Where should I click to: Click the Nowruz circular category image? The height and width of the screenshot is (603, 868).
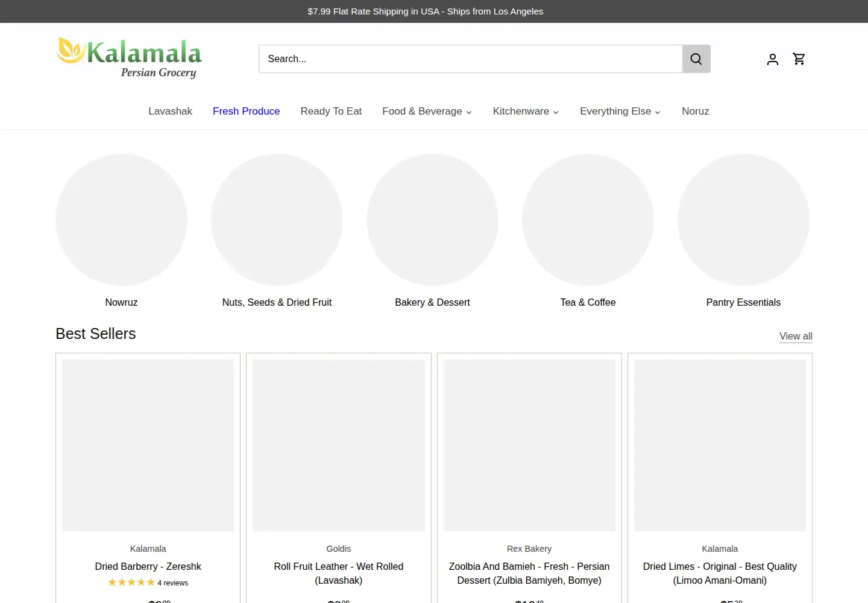(x=121, y=219)
